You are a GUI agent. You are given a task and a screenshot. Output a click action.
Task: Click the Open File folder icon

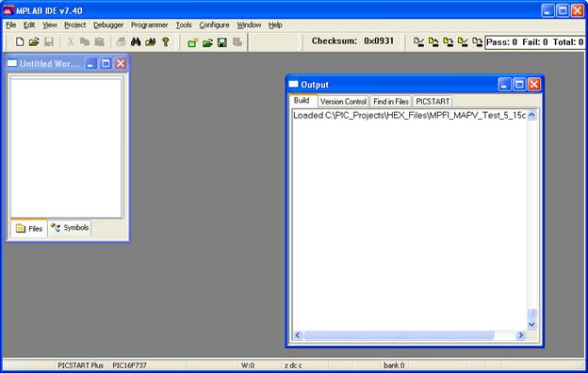tap(34, 41)
